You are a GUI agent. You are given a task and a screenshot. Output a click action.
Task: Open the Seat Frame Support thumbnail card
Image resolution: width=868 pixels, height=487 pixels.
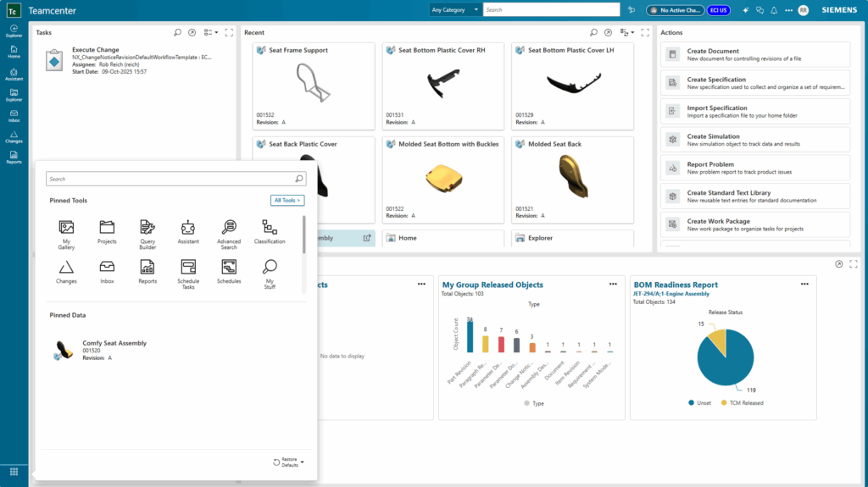coord(313,84)
